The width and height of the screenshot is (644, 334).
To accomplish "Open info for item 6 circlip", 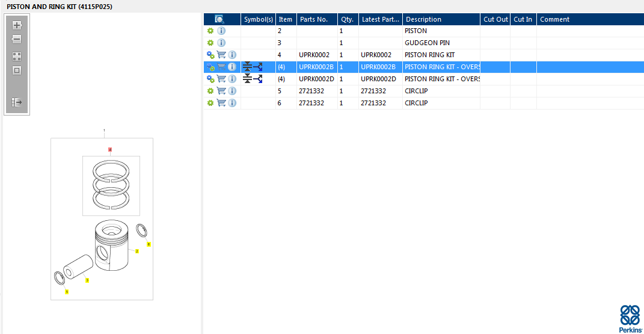I will pyautogui.click(x=232, y=103).
